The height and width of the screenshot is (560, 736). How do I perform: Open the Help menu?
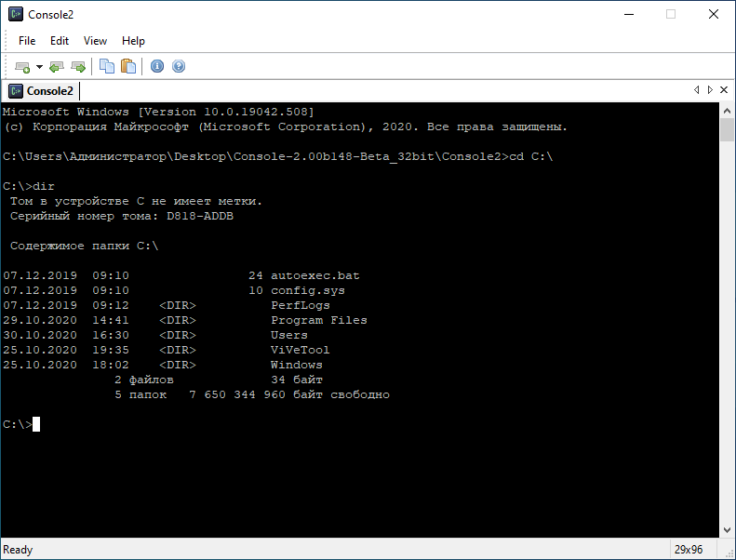point(133,41)
